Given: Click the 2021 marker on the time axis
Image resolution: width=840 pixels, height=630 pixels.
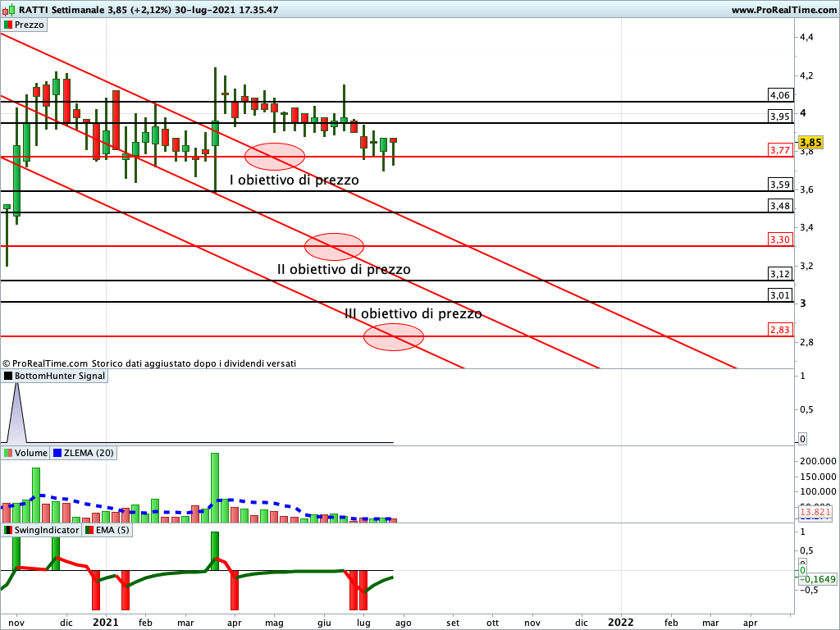Looking at the screenshot, I should pos(107,623).
